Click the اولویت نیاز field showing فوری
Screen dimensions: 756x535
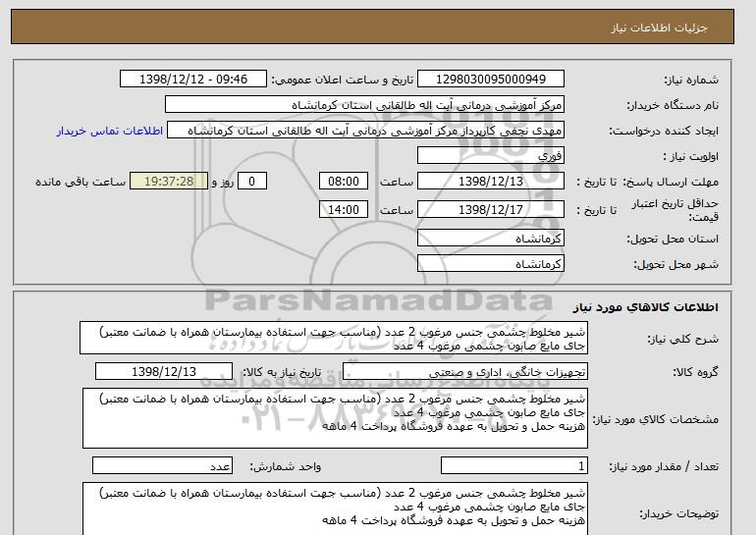click(x=490, y=156)
